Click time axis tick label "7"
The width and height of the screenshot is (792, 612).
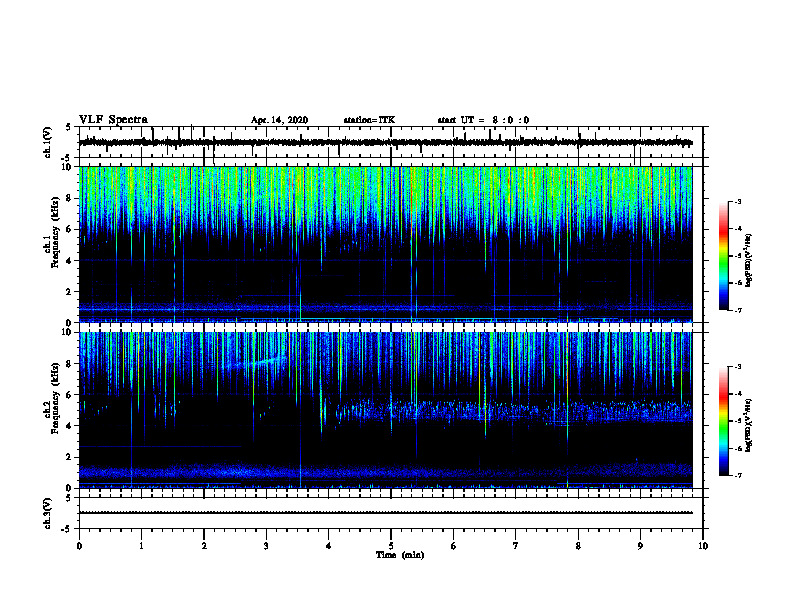516,546
